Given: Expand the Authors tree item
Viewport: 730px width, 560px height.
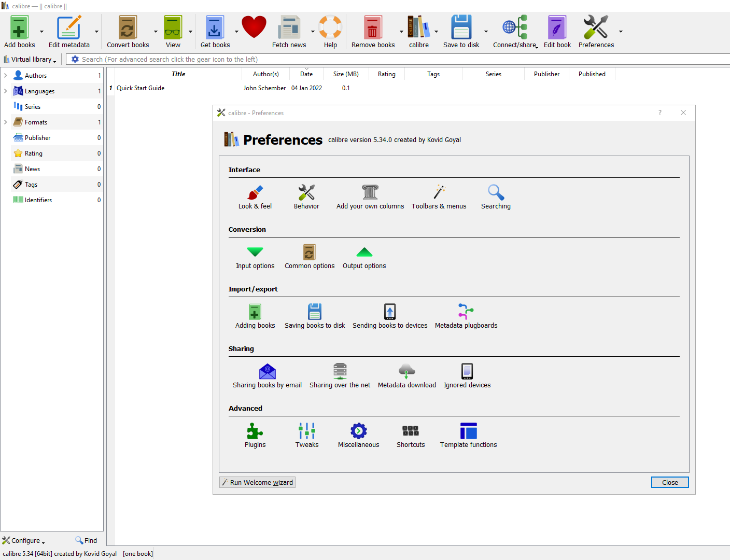Looking at the screenshot, I should [x=5, y=76].
